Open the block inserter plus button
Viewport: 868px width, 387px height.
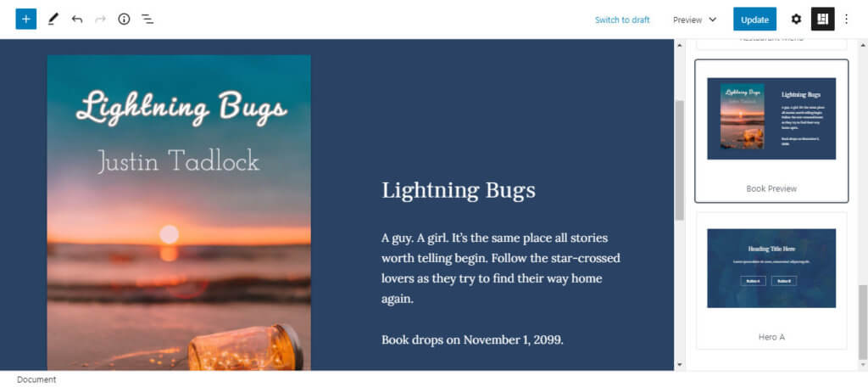[26, 20]
